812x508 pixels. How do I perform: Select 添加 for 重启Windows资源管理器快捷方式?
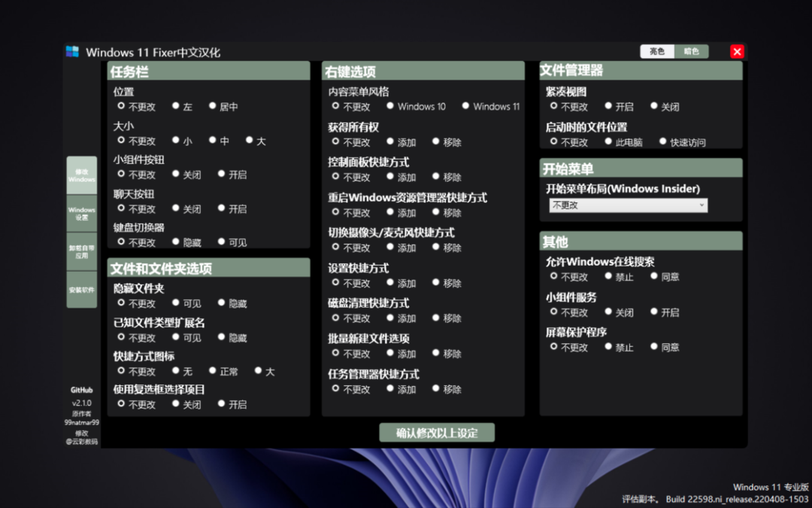click(x=401, y=212)
